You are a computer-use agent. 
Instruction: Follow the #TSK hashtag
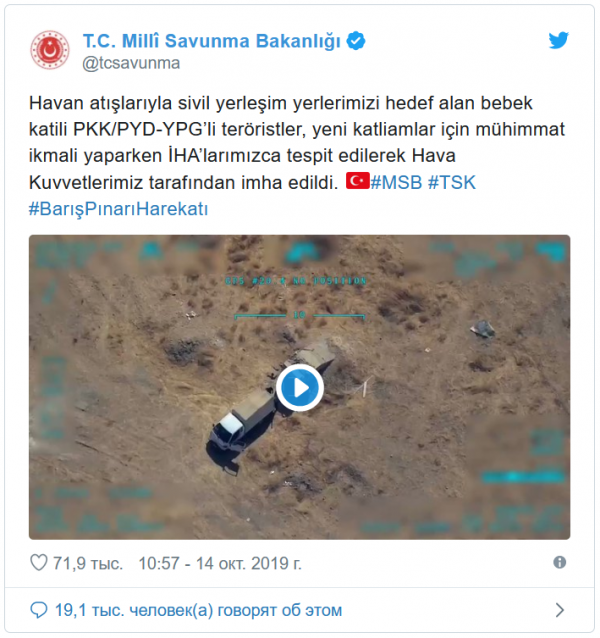tap(452, 182)
